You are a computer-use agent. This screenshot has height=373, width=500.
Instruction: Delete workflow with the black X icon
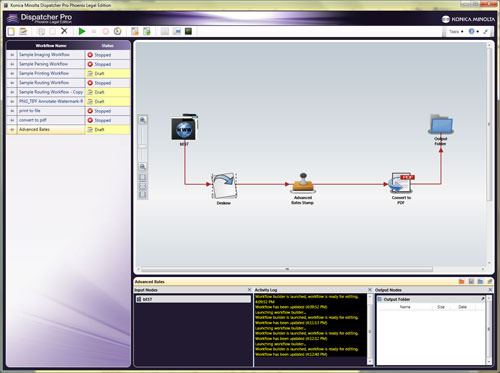pos(64,31)
